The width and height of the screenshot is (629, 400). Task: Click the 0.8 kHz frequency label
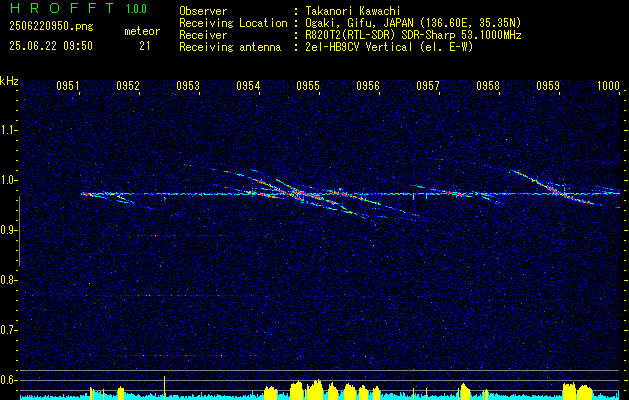click(x=8, y=280)
